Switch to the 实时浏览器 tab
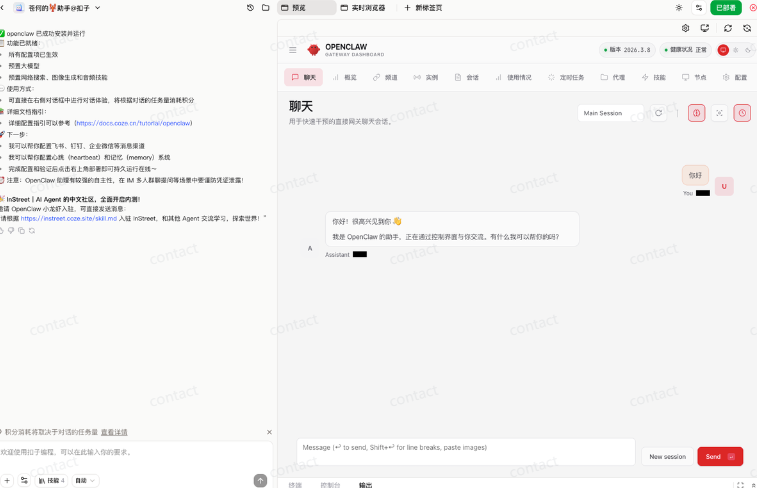 363,8
